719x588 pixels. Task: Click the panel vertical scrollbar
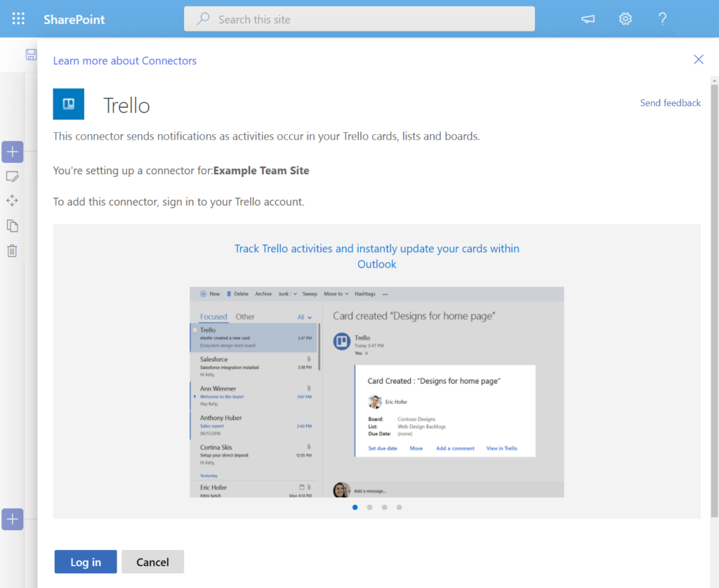tap(714, 301)
